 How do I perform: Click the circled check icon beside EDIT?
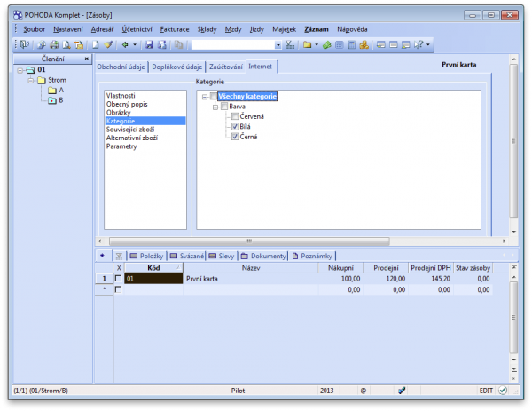503,391
